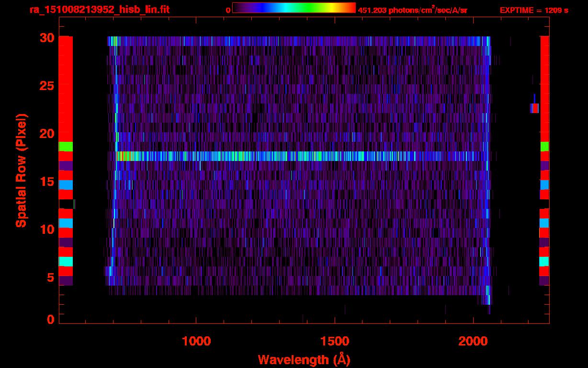Click the 1500 wavelength tick label
Viewport: 588px width, 368px height.
(x=335, y=341)
